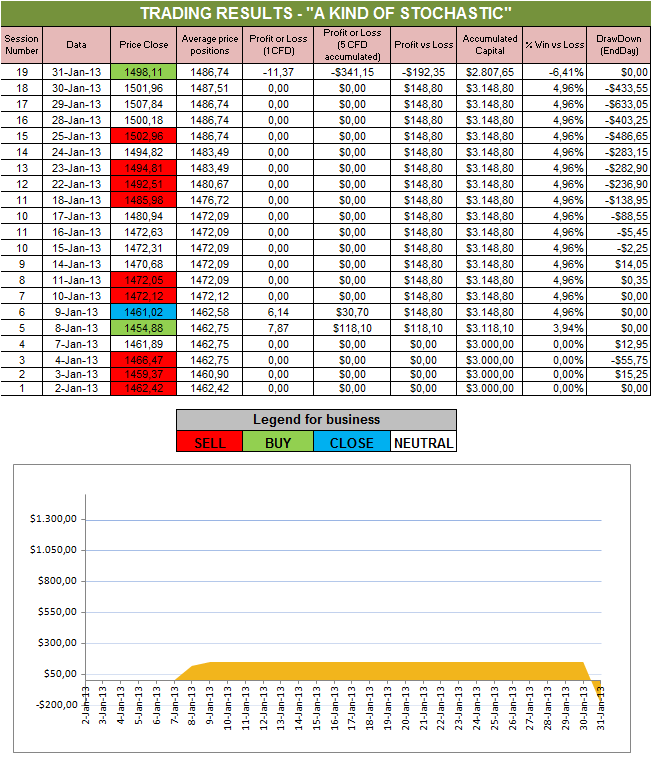Select price close cell 1470,68

point(143,264)
